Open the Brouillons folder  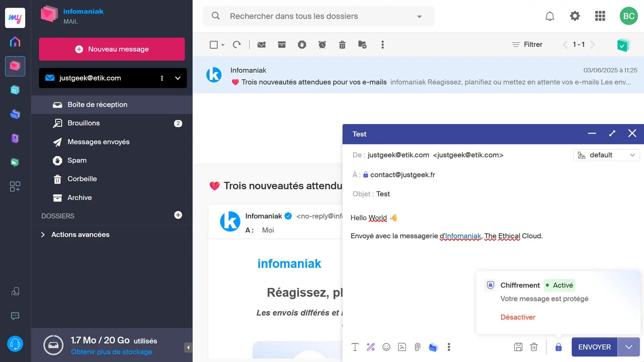112,123
